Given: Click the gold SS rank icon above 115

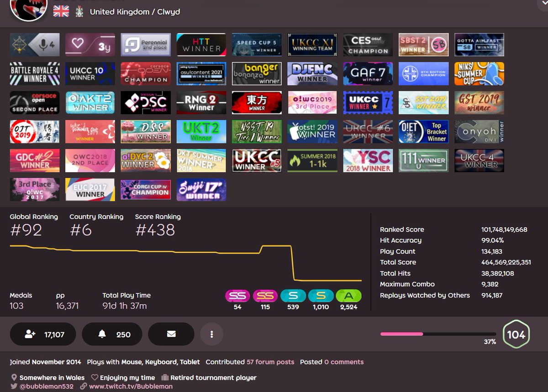Looking at the screenshot, I should 265,296.
